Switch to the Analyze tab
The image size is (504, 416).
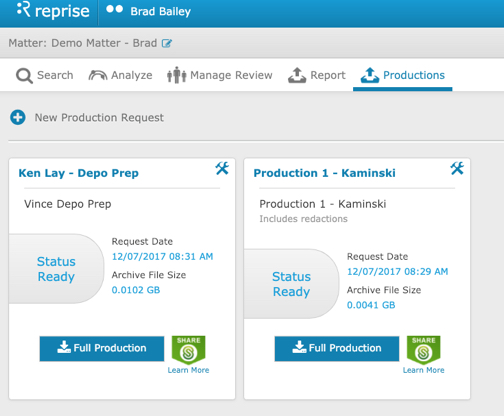pyautogui.click(x=120, y=75)
